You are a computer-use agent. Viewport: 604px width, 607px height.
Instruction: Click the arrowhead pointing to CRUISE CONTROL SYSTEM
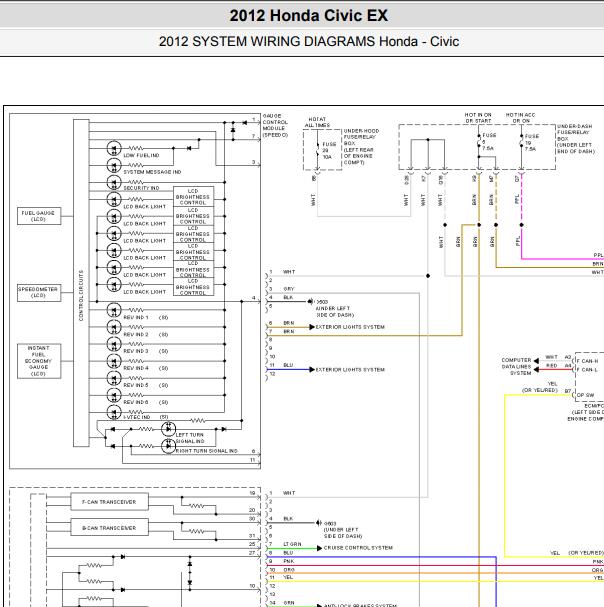tap(319, 548)
